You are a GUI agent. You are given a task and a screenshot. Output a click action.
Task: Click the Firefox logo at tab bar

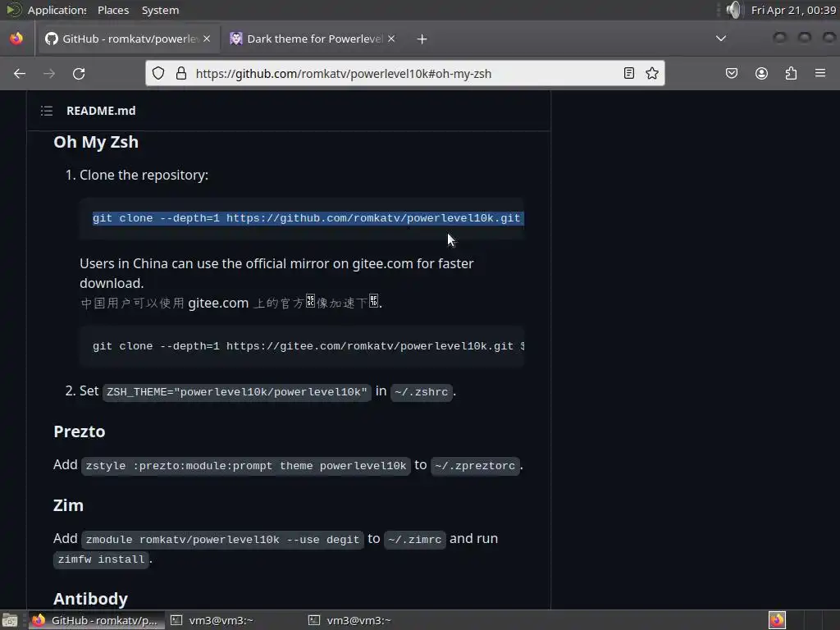click(16, 39)
